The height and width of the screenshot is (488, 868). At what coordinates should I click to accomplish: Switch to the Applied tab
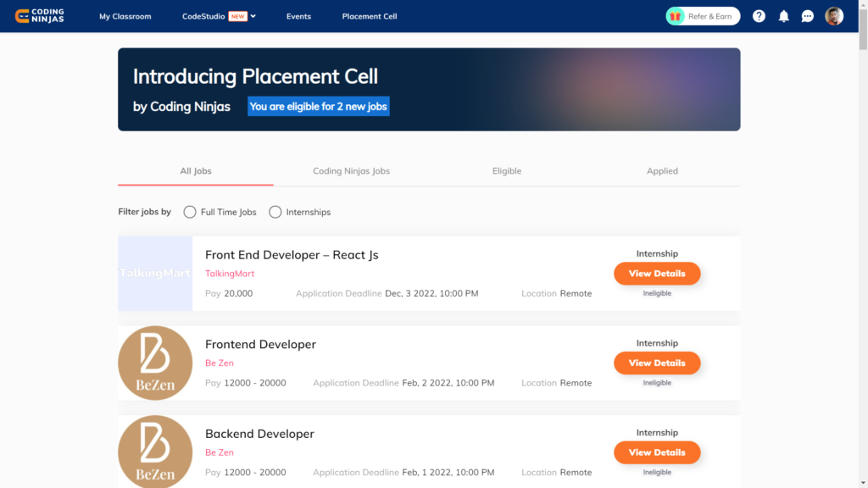662,171
